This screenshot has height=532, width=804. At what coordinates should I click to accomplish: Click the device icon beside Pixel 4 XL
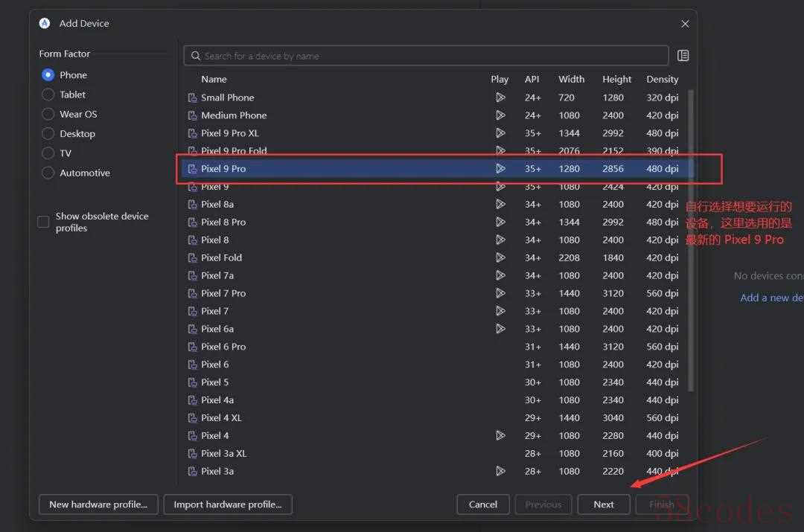click(x=192, y=417)
